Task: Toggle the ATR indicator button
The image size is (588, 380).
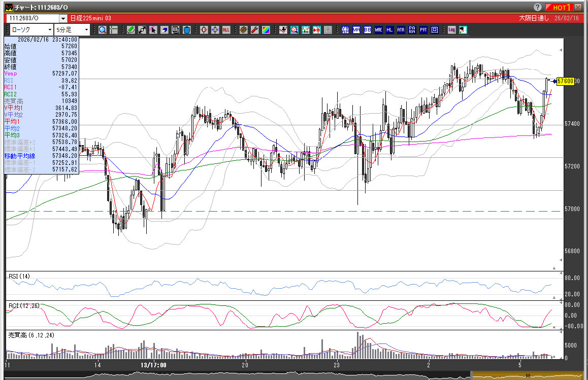Action: click(x=401, y=30)
